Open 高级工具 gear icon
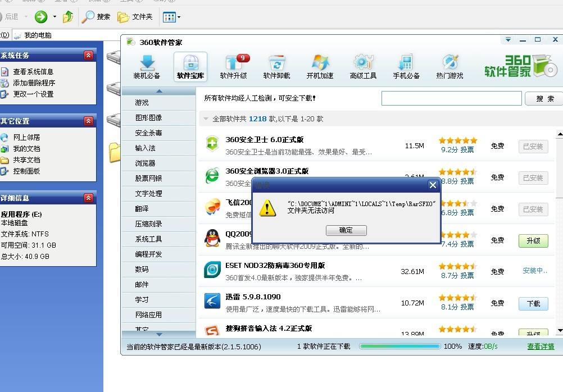563x392 pixels. coord(363,67)
